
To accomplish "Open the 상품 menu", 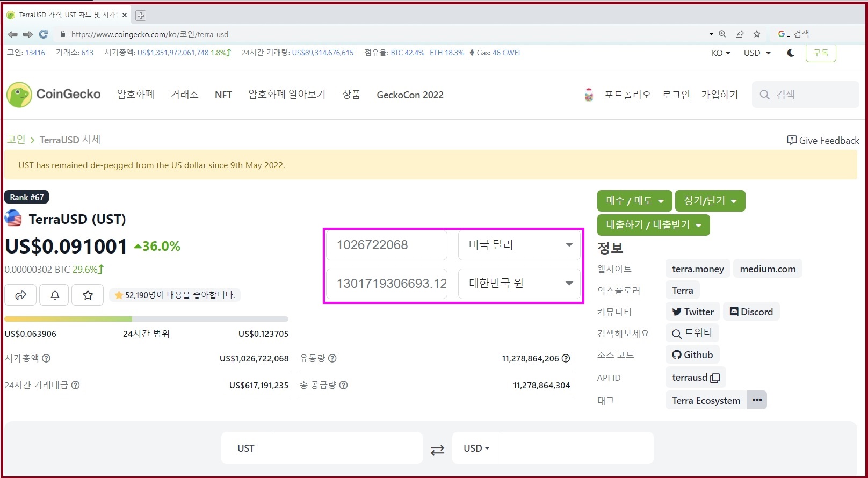I will point(351,95).
